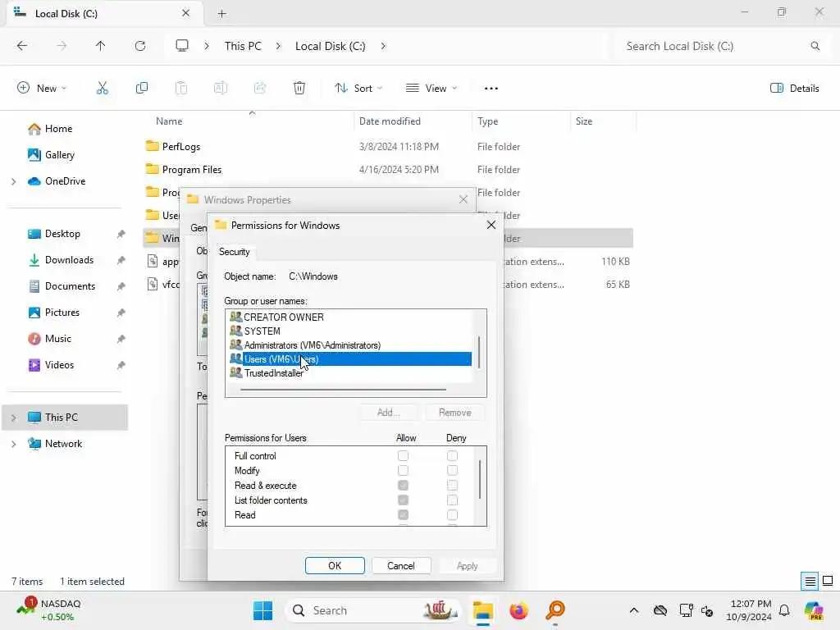Image resolution: width=840 pixels, height=630 pixels.
Task: Click This PC in the address bar
Action: [243, 46]
